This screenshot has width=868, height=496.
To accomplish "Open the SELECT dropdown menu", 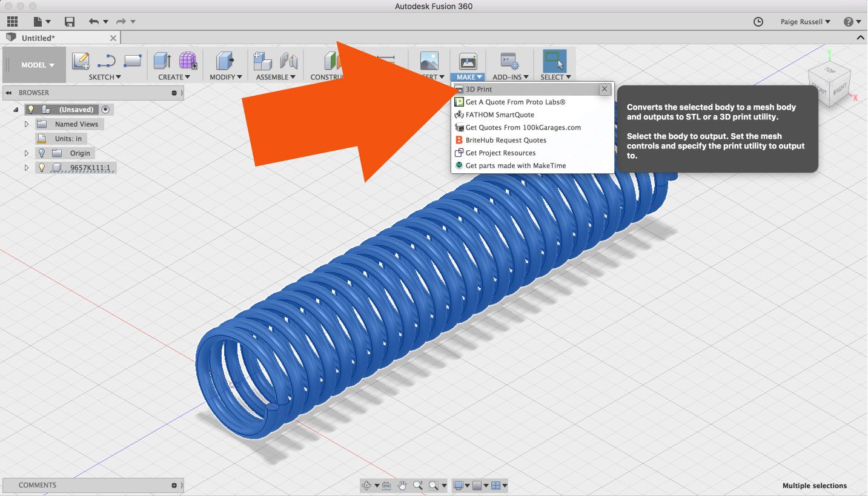I will coord(555,77).
